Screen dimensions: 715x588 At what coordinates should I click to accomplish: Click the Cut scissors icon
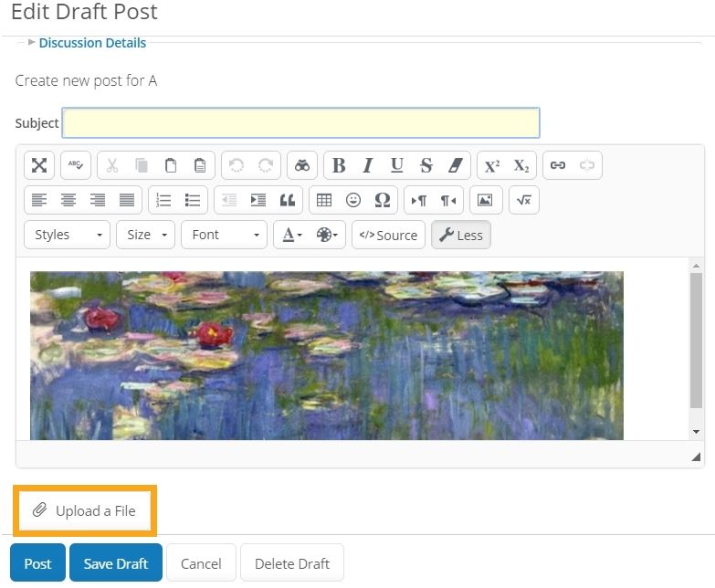112,165
